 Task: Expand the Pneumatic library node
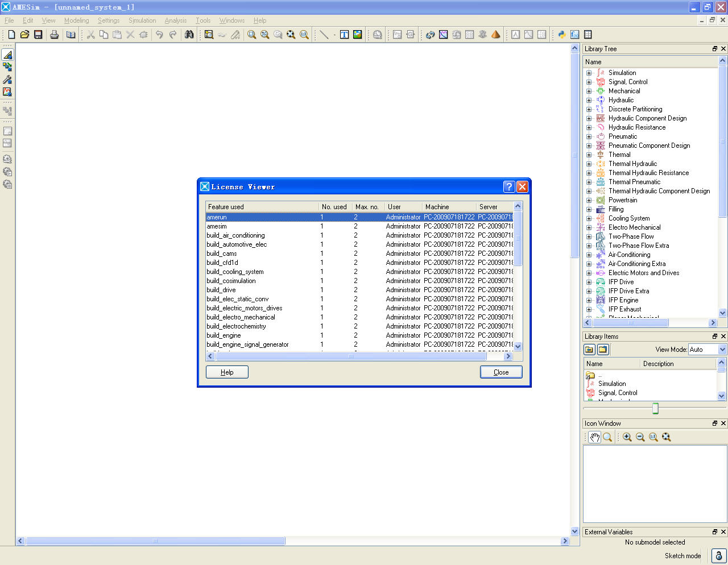[589, 136]
